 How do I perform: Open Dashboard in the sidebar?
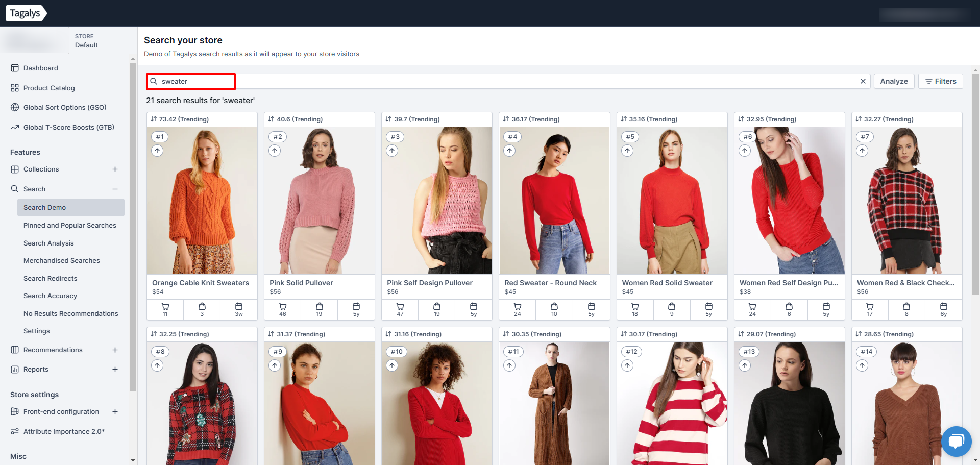(40, 68)
